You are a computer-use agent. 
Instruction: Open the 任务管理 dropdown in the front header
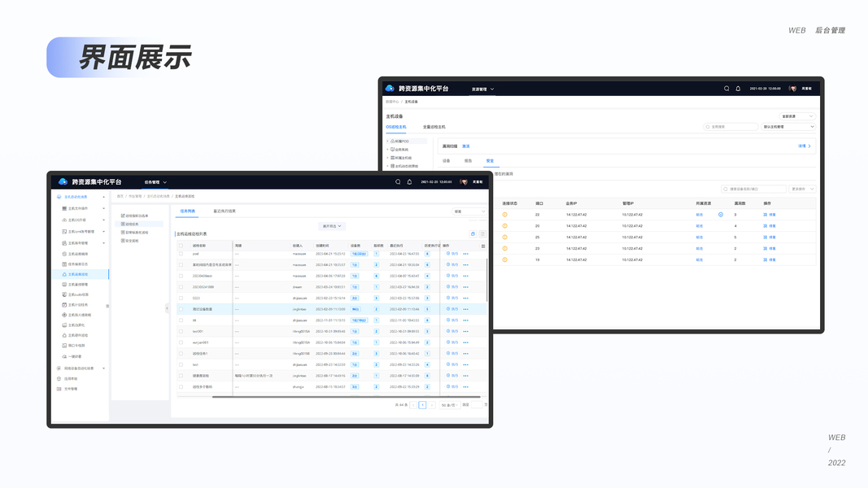click(x=155, y=182)
